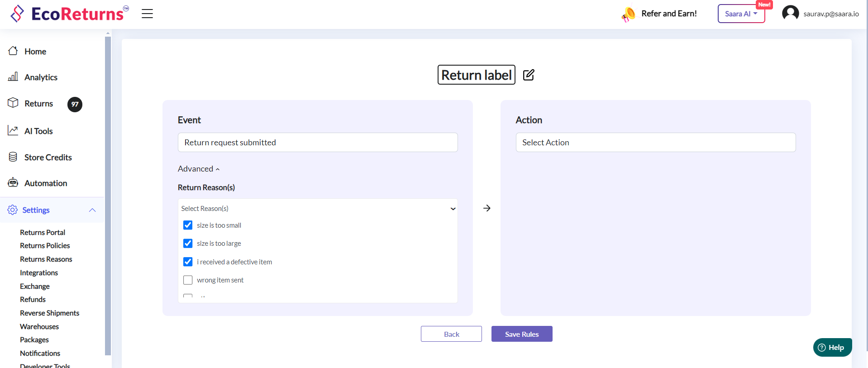
Task: Uncheck 'size is too large' reason
Action: (188, 244)
